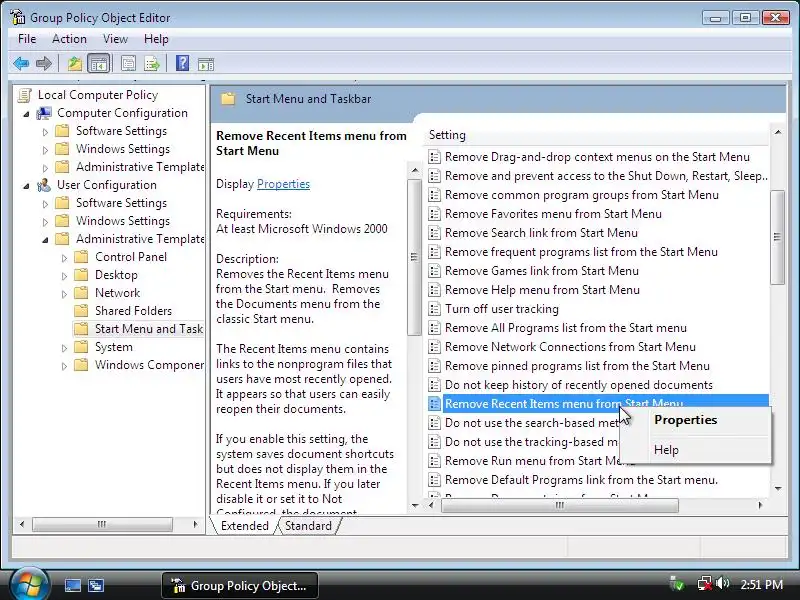This screenshot has width=800, height=600.
Task: Open Help via blue question mark icon
Action: click(x=182, y=63)
